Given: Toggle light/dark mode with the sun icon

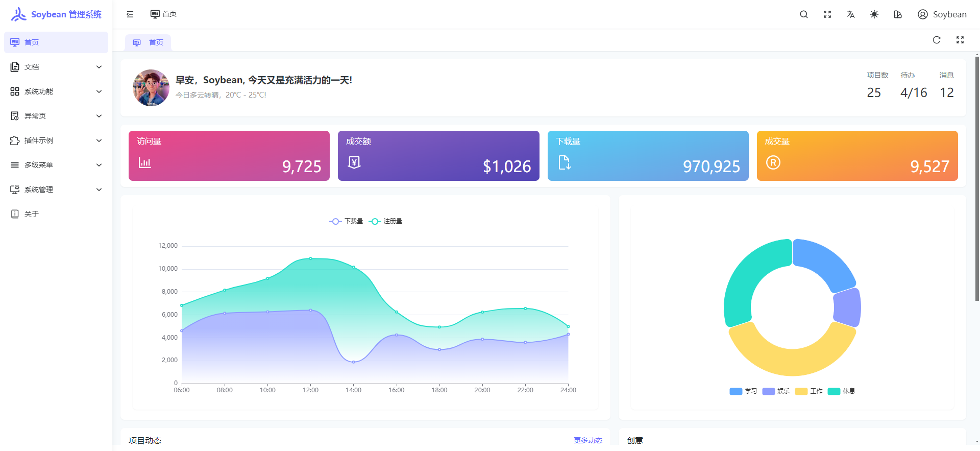Looking at the screenshot, I should (874, 14).
